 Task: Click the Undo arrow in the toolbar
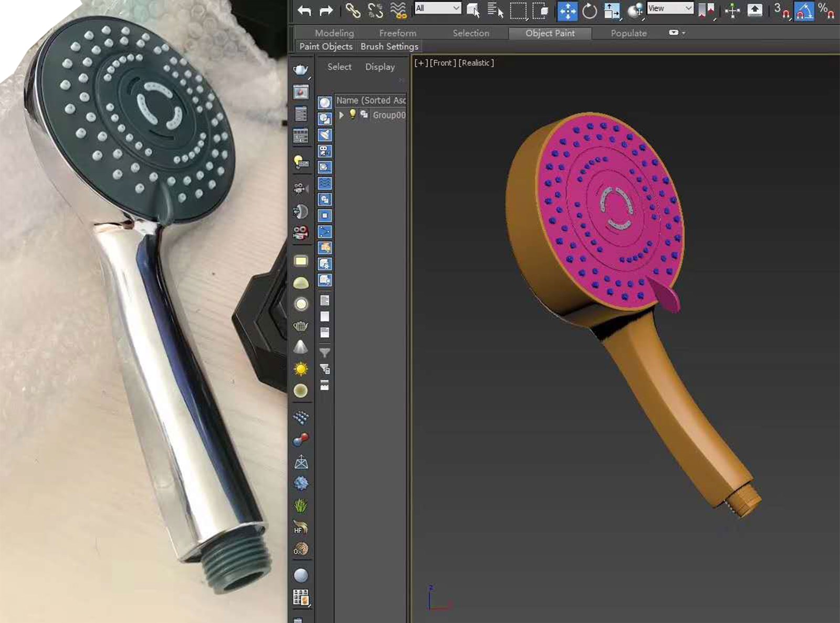[x=304, y=10]
